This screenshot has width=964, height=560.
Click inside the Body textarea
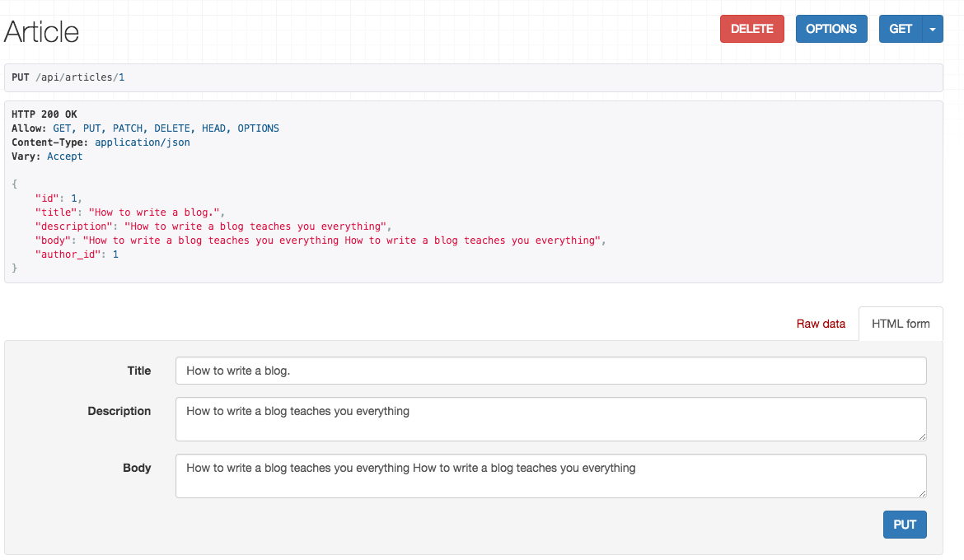click(550, 476)
